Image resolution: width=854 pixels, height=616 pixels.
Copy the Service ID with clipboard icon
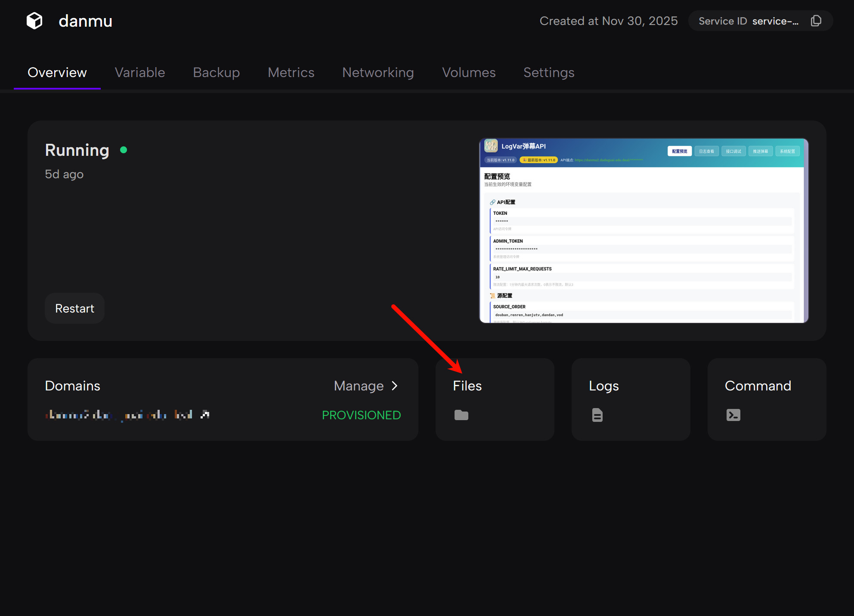pyautogui.click(x=816, y=21)
